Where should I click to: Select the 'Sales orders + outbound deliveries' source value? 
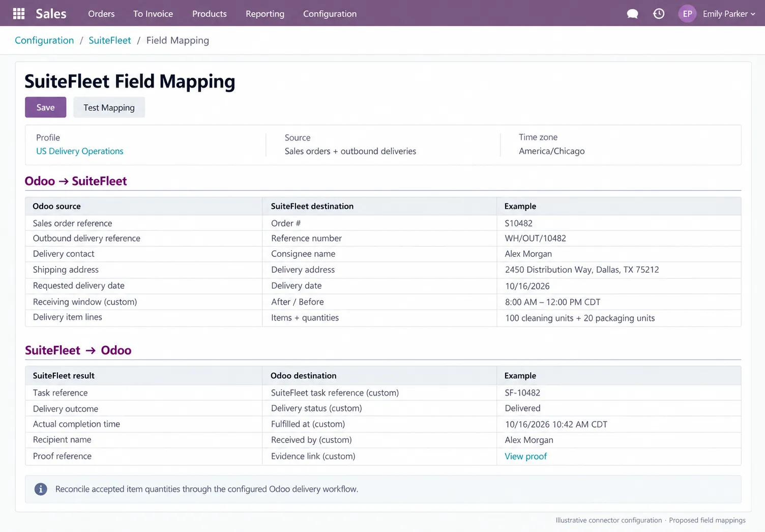(x=350, y=151)
